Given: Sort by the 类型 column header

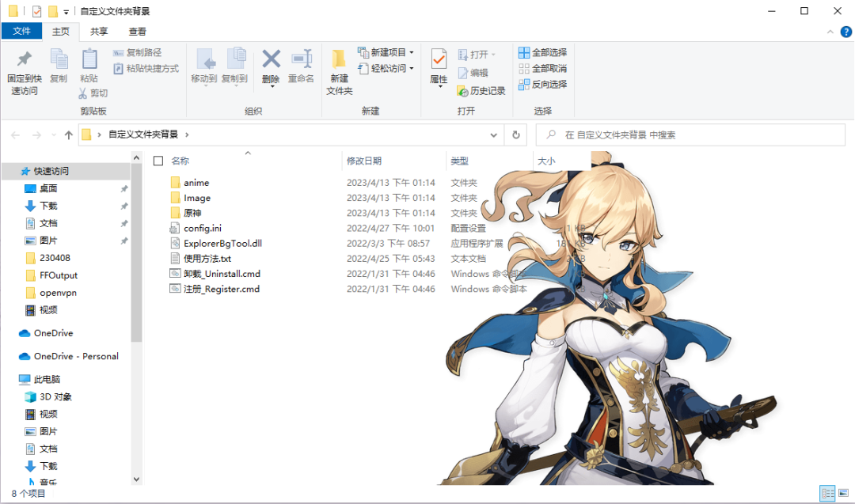Looking at the screenshot, I should pos(459,161).
